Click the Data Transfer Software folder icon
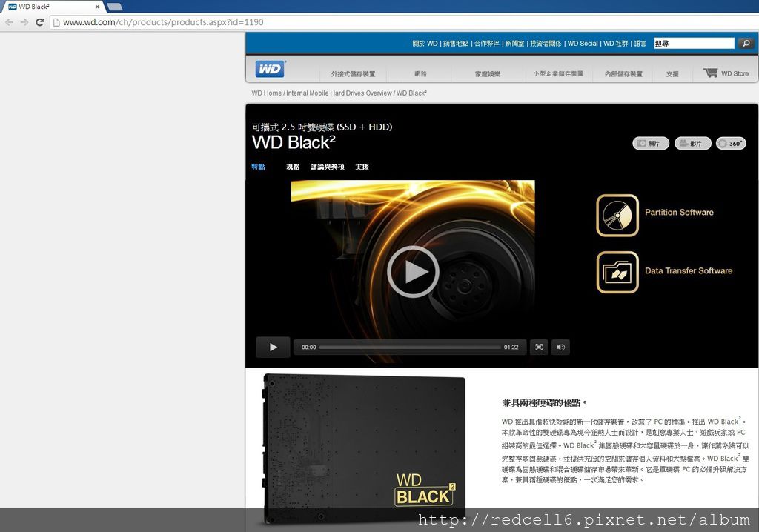759x532 pixels. 617,272
